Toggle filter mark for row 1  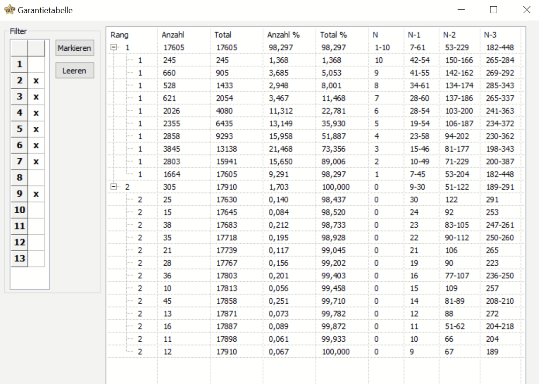point(36,64)
